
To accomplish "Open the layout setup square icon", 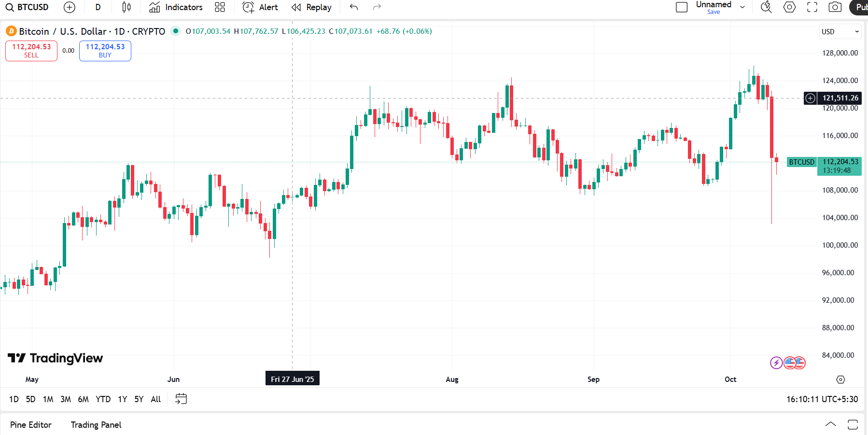I will click(x=682, y=7).
